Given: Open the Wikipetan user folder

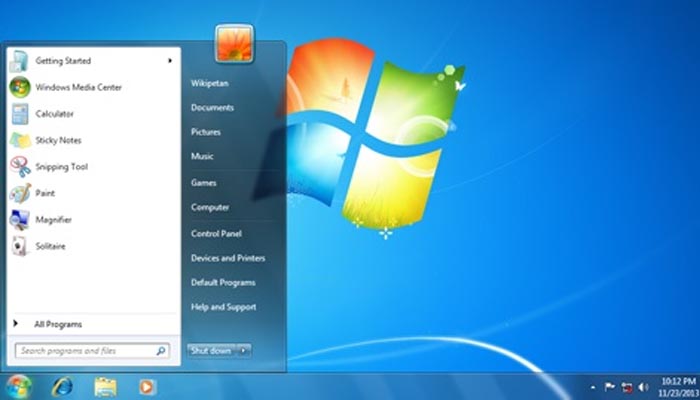Looking at the screenshot, I should pos(210,83).
